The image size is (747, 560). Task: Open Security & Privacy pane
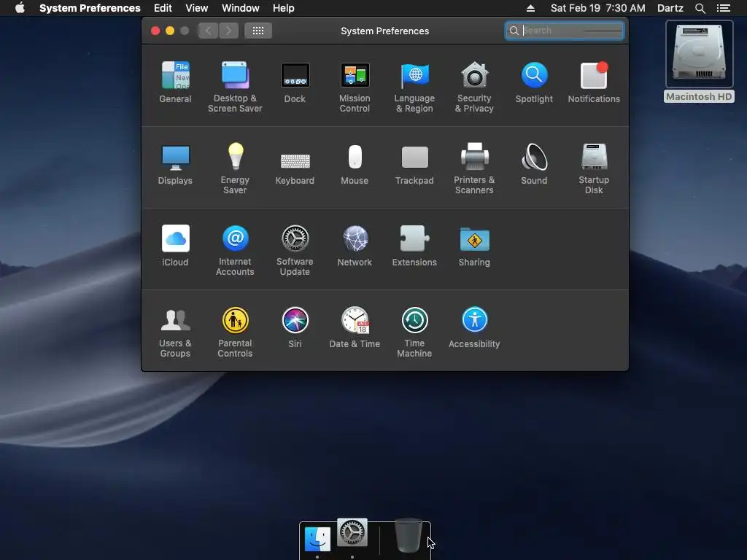pos(474,87)
